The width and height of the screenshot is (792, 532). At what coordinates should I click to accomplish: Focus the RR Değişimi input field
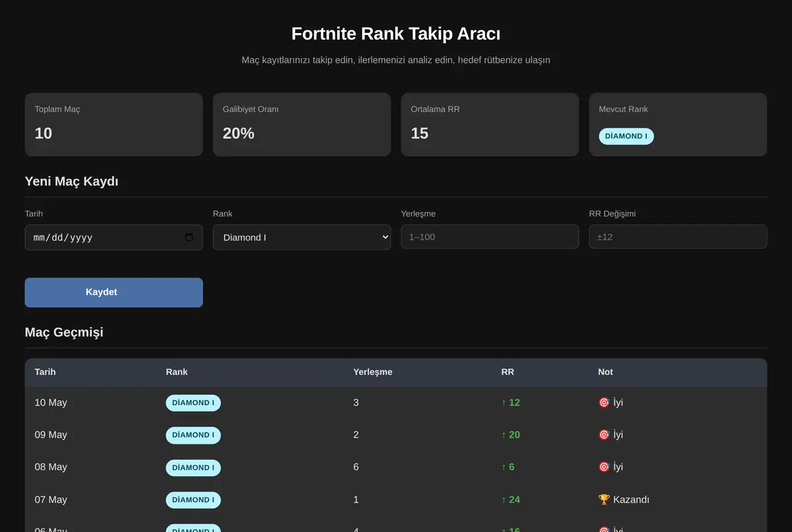(x=678, y=237)
